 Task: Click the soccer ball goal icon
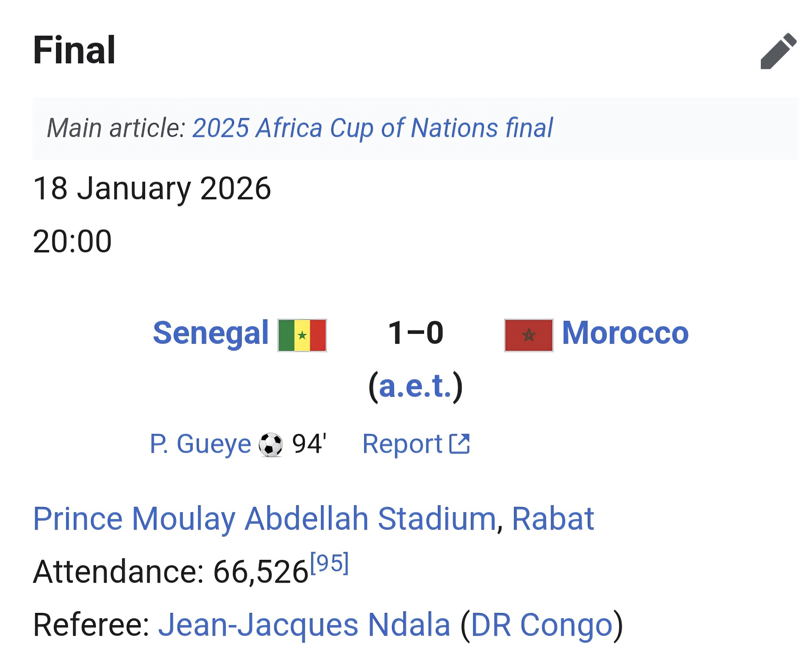tap(271, 445)
